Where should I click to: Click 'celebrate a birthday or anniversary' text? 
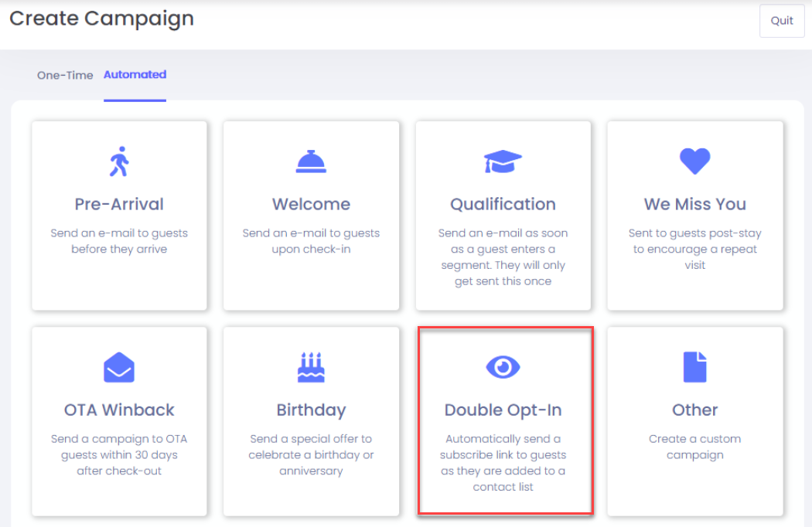click(x=311, y=455)
